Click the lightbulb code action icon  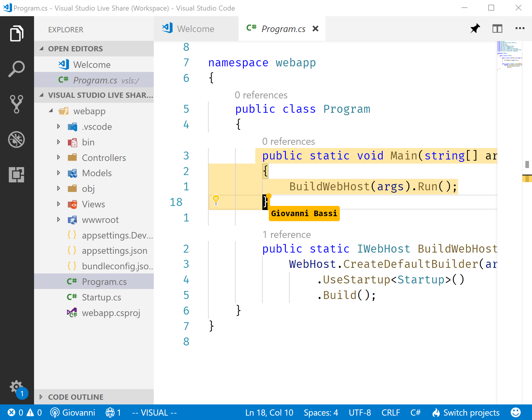click(x=216, y=200)
